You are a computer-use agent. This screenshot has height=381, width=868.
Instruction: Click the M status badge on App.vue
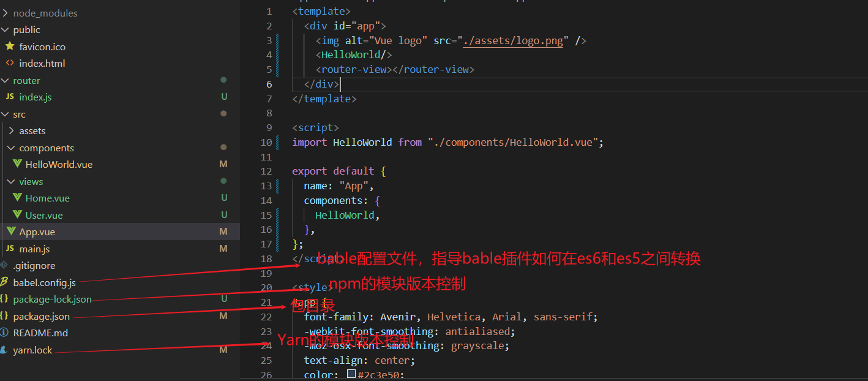[x=223, y=232]
